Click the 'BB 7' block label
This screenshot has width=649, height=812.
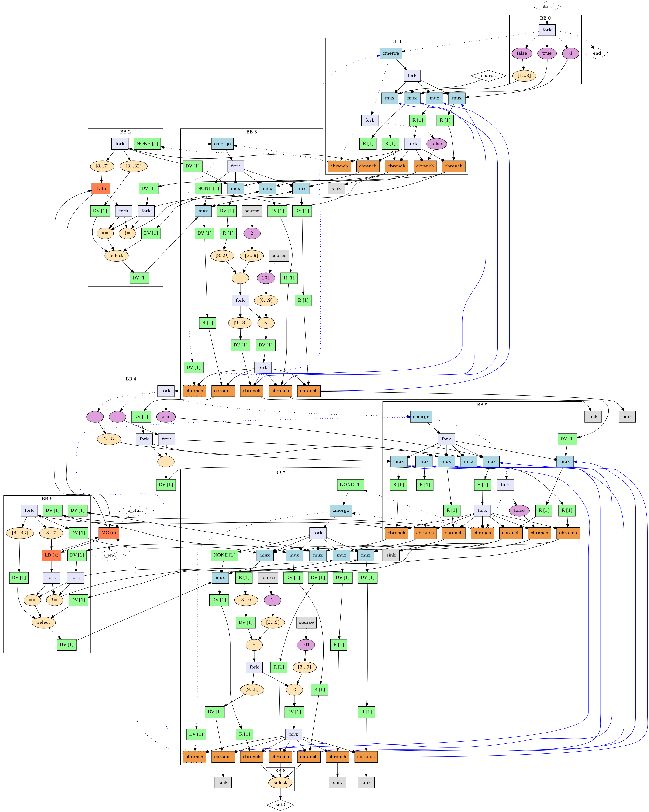point(280,473)
